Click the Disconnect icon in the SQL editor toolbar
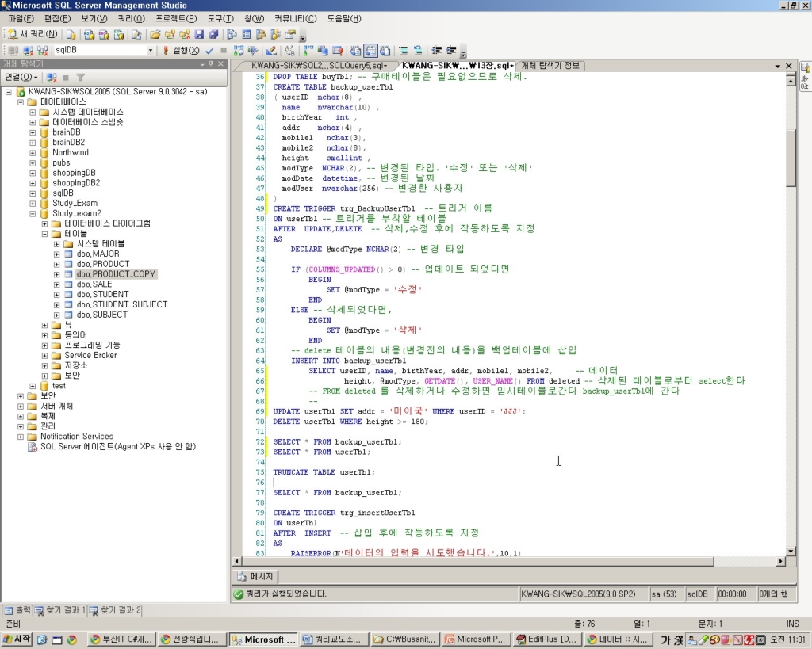The width and height of the screenshot is (812, 649). (x=28, y=50)
